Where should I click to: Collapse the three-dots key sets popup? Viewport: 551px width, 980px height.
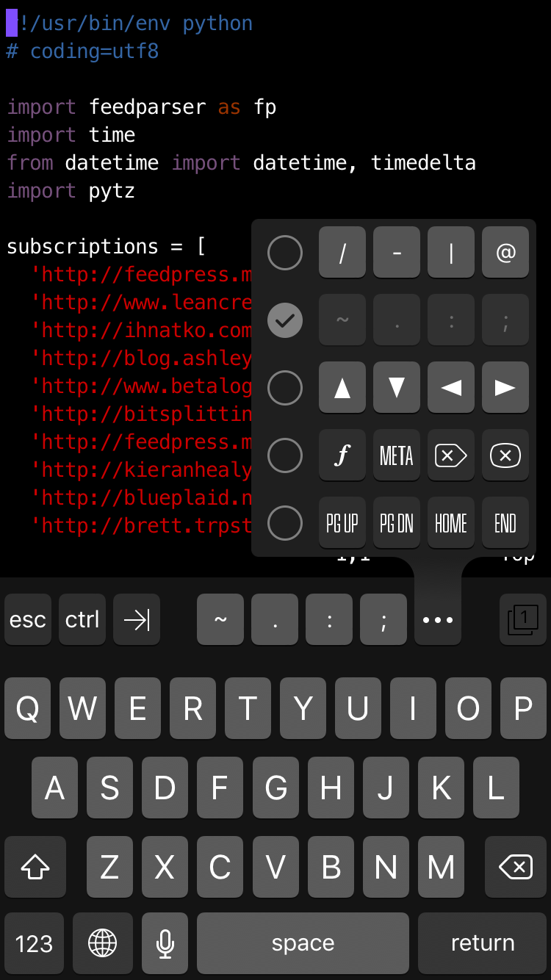438,619
